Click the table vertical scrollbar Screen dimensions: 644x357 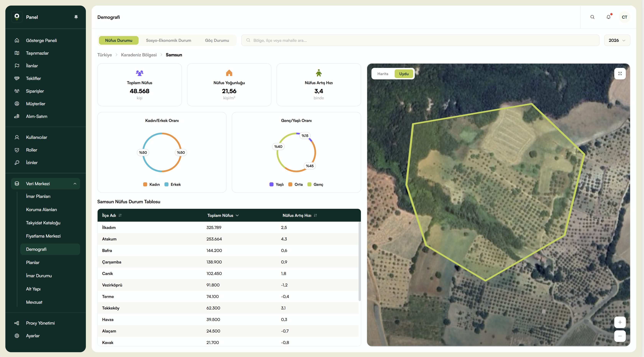point(360,261)
